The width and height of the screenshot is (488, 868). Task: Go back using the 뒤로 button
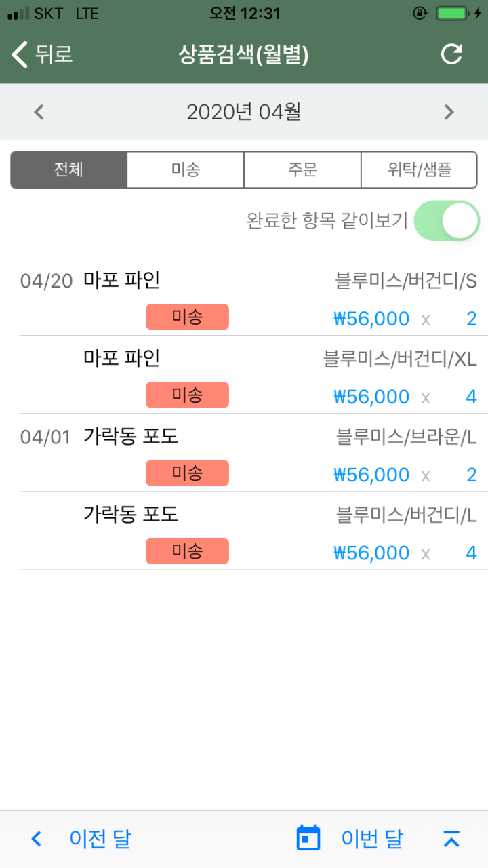pos(42,54)
